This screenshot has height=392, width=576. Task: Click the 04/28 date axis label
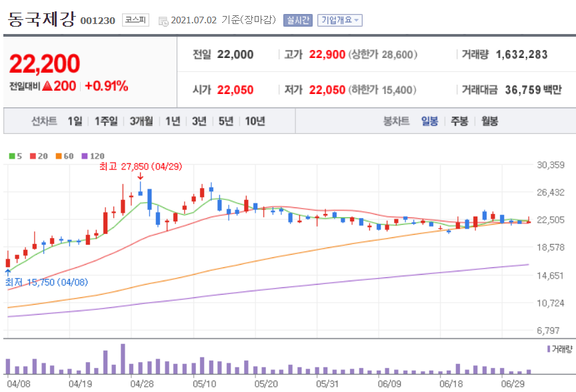[x=142, y=384]
